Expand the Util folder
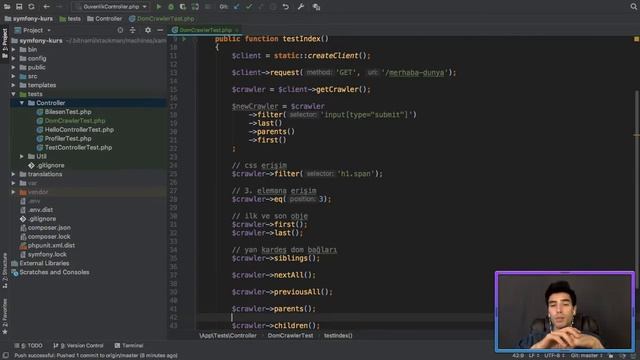 (x=22, y=156)
